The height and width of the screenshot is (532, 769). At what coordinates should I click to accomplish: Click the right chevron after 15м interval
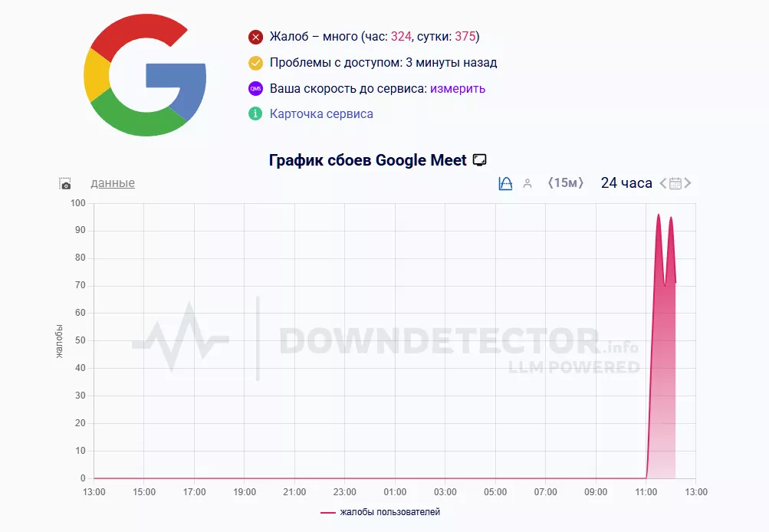tap(581, 182)
